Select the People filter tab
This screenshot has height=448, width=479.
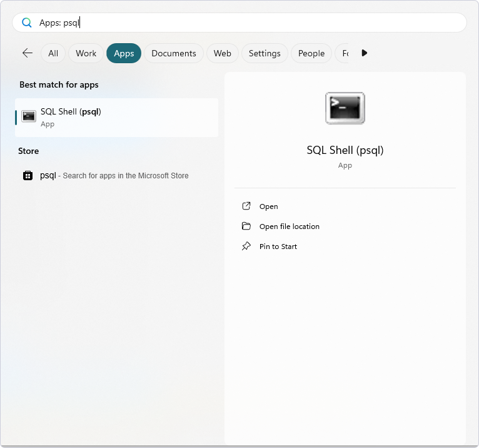click(311, 53)
